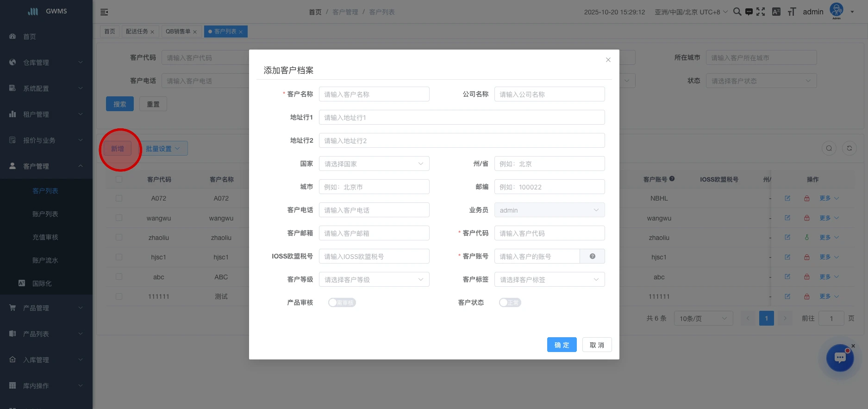Toggle fullscreen mode icon

coord(761,12)
